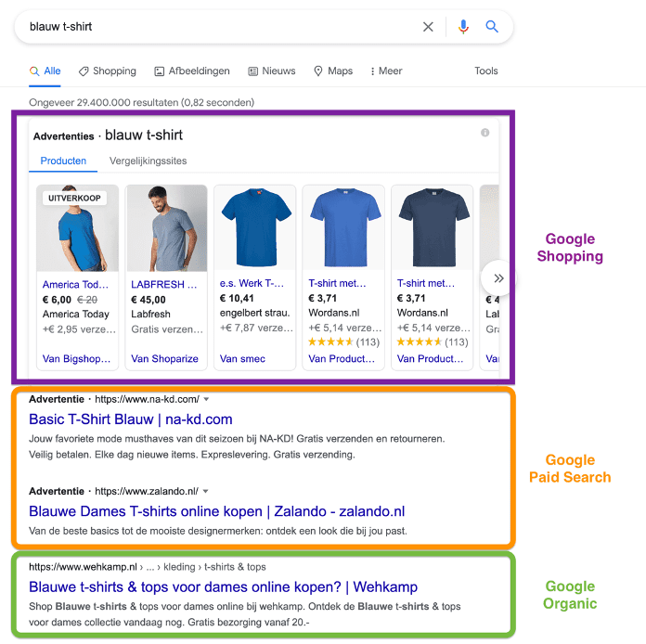Follow the 'Van Bigshop...' link
The height and width of the screenshot is (644, 646).
click(x=77, y=358)
